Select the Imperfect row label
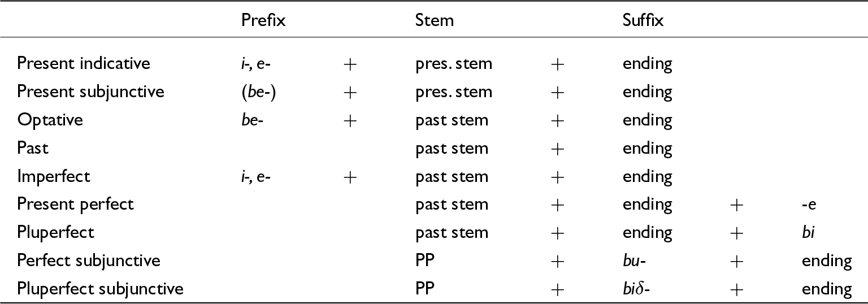 tap(54, 176)
